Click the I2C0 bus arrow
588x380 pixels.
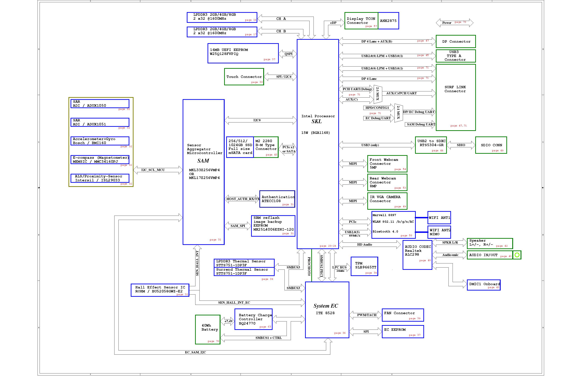pos(259,120)
